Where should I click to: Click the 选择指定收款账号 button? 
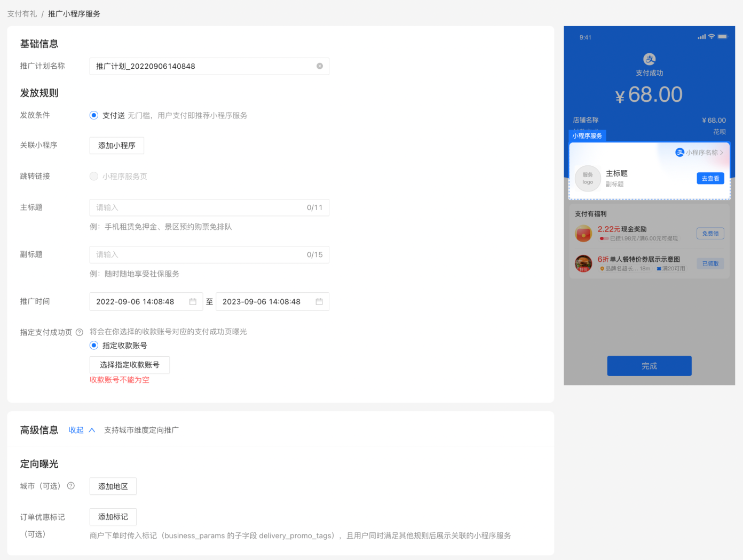tap(130, 365)
